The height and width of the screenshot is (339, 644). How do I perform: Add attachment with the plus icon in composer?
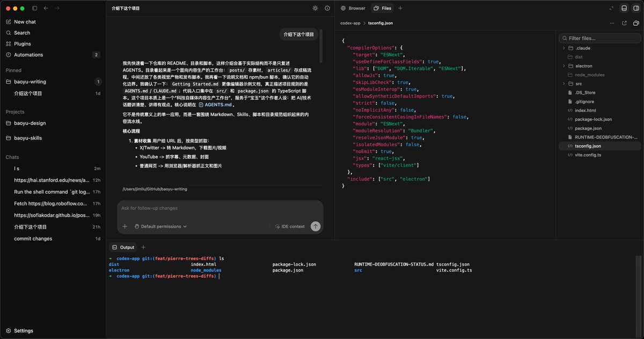coord(125,227)
